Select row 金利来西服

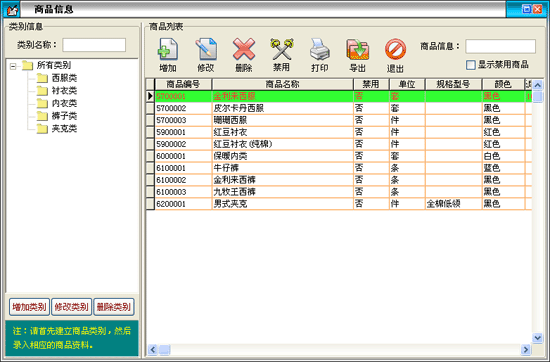click(339, 96)
